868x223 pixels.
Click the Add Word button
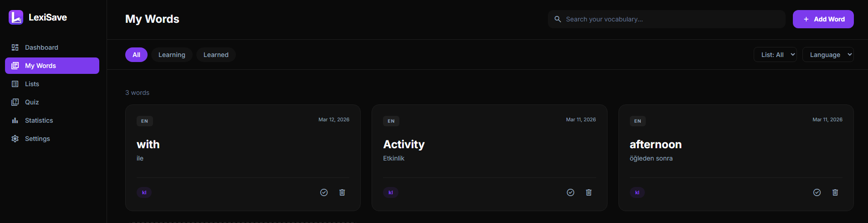point(823,19)
